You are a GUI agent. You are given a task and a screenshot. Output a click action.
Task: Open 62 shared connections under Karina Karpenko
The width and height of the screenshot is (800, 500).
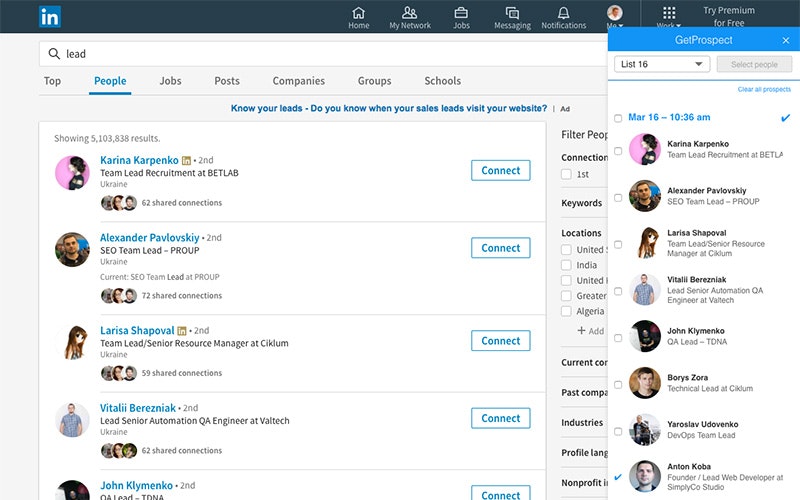click(x=182, y=203)
